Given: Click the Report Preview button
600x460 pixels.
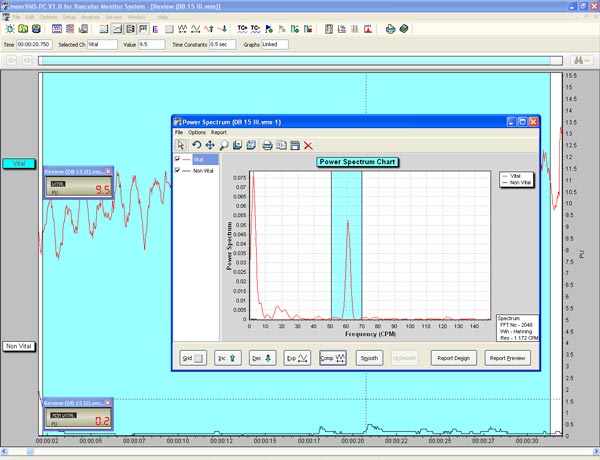Looking at the screenshot, I should [x=507, y=357].
